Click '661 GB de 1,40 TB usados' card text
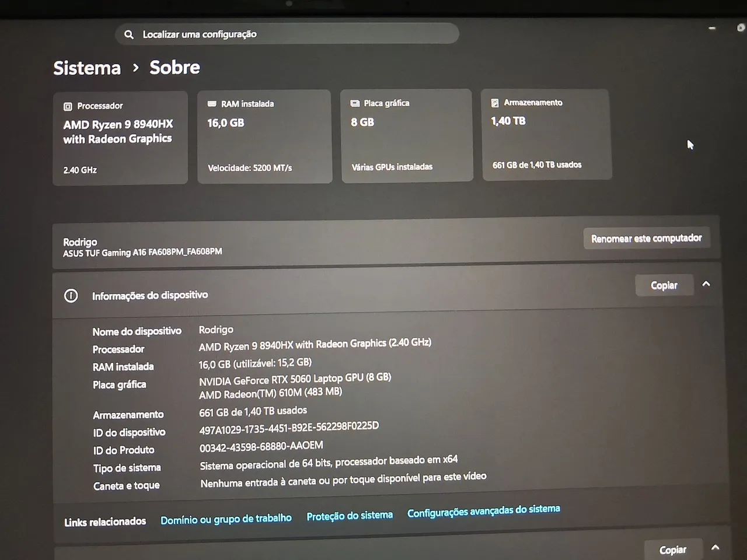Image resolution: width=747 pixels, height=560 pixels. click(x=537, y=165)
